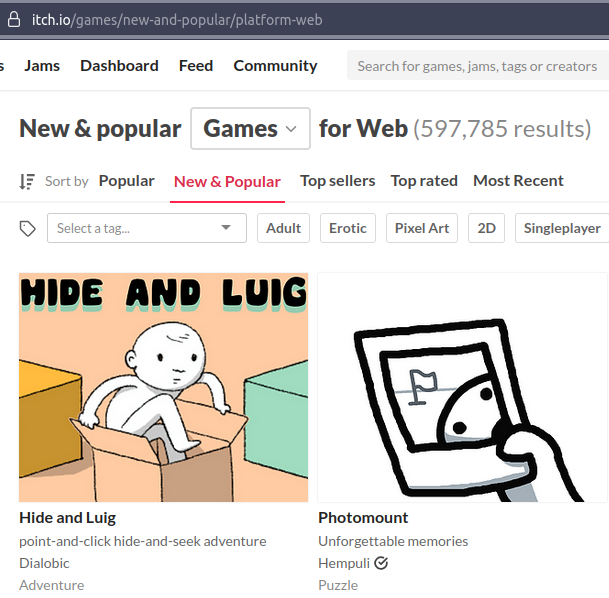Filter by the 2D tag button
This screenshot has width=609, height=598.
[x=486, y=228]
